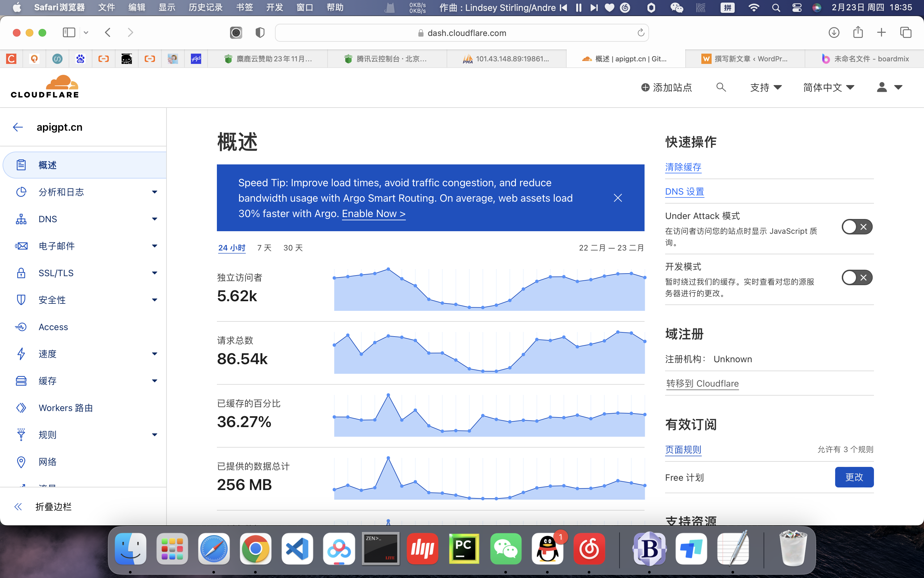
Task: Open the 历史记录 menu
Action: 205,8
